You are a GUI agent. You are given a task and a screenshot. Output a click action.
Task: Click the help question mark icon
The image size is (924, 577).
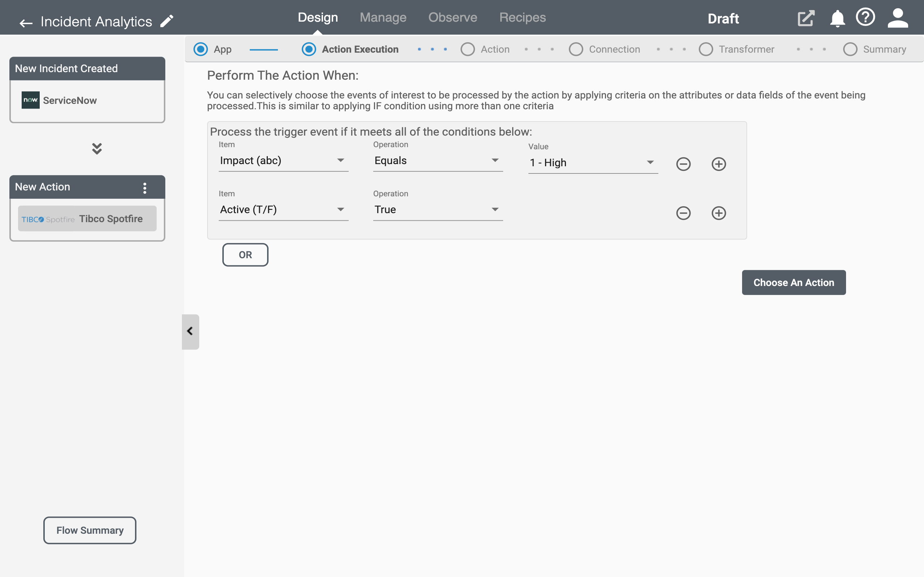tap(866, 18)
